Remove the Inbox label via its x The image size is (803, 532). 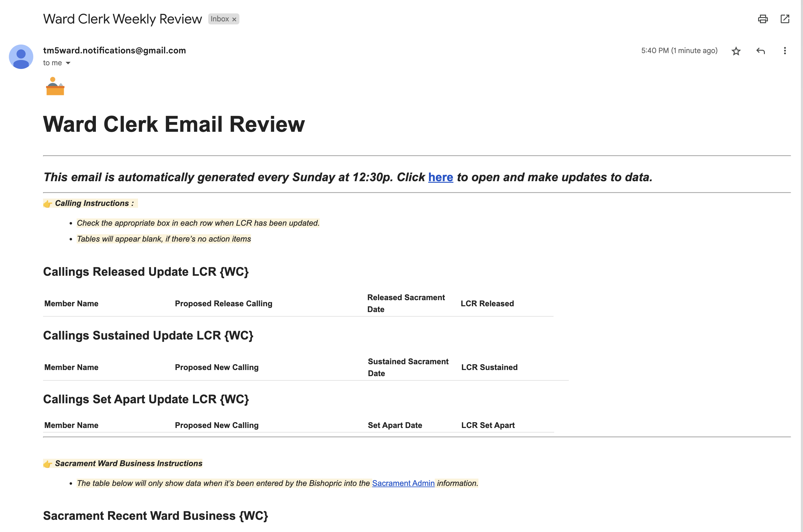tap(234, 19)
